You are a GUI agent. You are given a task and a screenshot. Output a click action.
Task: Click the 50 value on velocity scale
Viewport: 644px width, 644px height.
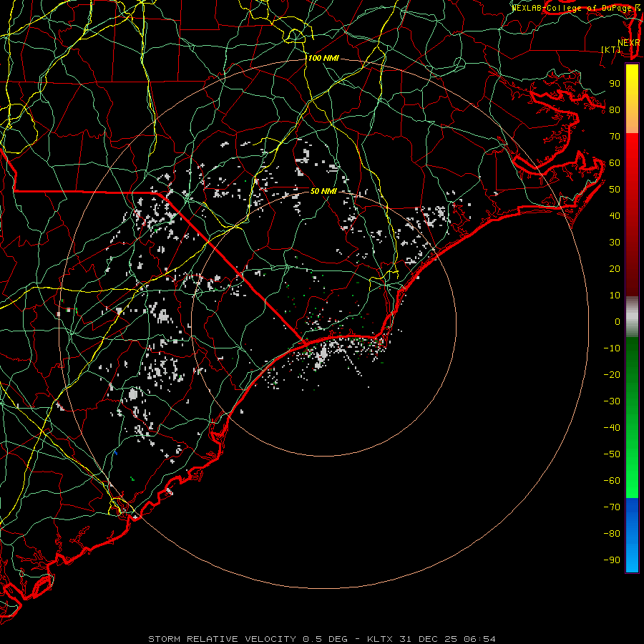point(615,190)
